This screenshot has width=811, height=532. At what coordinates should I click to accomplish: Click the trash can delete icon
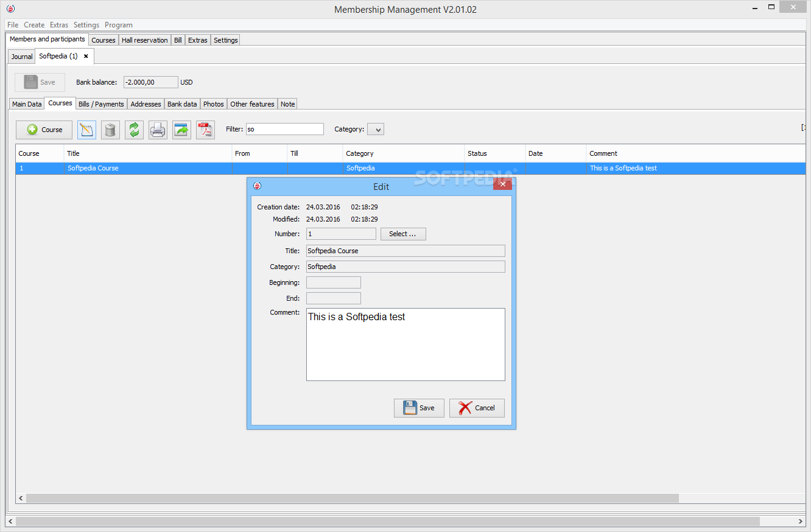point(110,130)
